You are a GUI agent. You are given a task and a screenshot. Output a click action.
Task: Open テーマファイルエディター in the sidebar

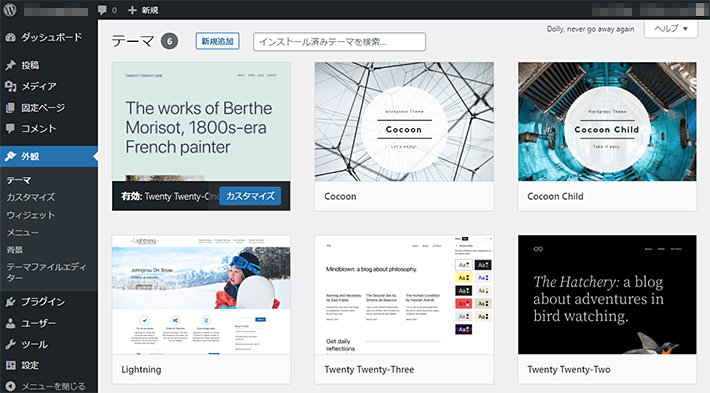46,272
